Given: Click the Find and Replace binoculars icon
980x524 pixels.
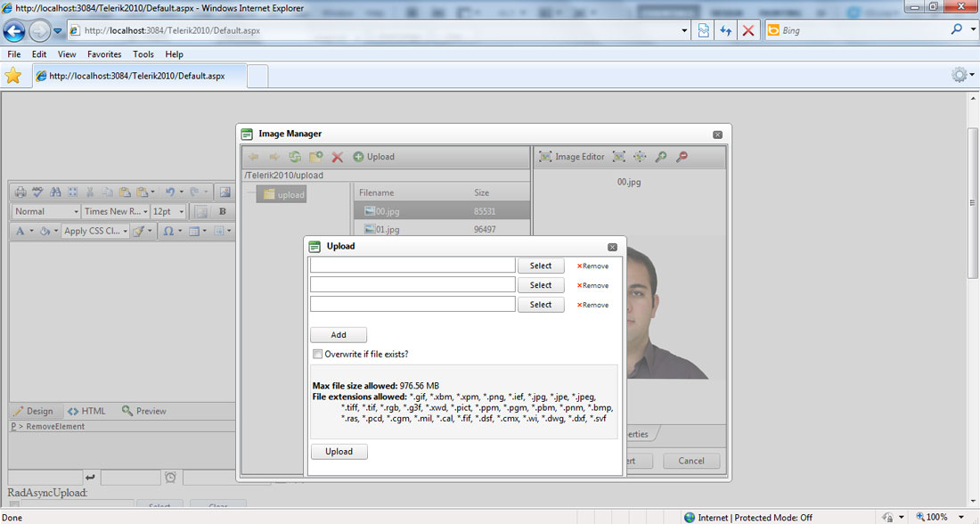Looking at the screenshot, I should [x=55, y=192].
